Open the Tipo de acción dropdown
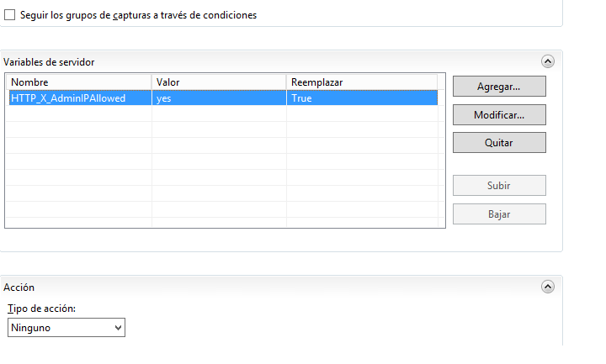Screen dimensions: 606x364 pyautogui.click(x=66, y=328)
